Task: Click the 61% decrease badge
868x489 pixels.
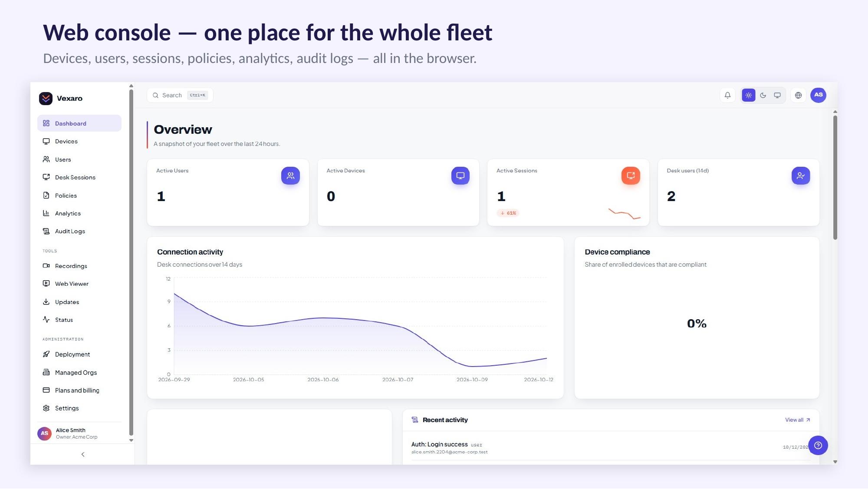Action: pos(508,213)
